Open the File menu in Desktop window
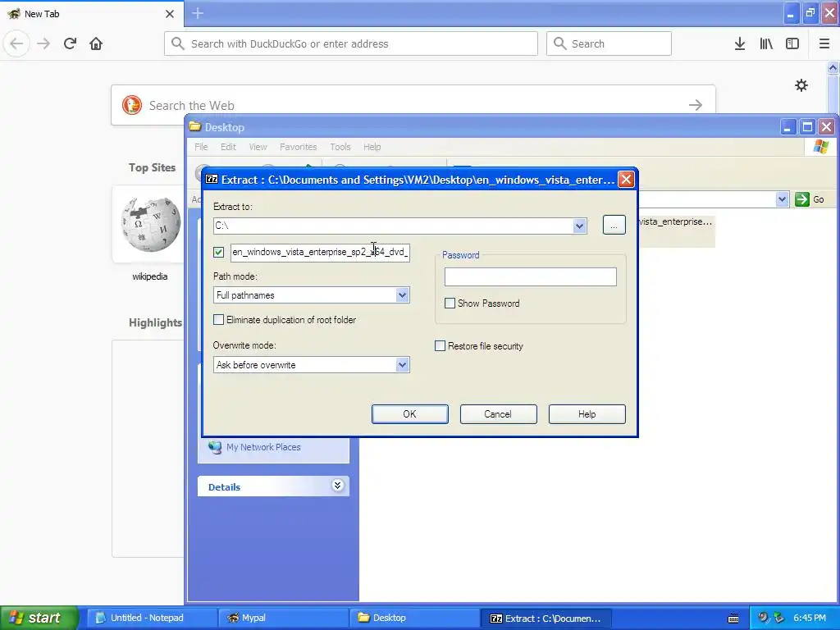Image resolution: width=840 pixels, height=630 pixels. 201,147
